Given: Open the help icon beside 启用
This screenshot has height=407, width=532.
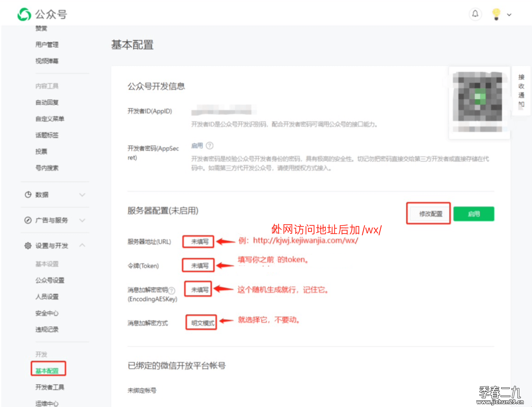Looking at the screenshot, I should tap(210, 146).
